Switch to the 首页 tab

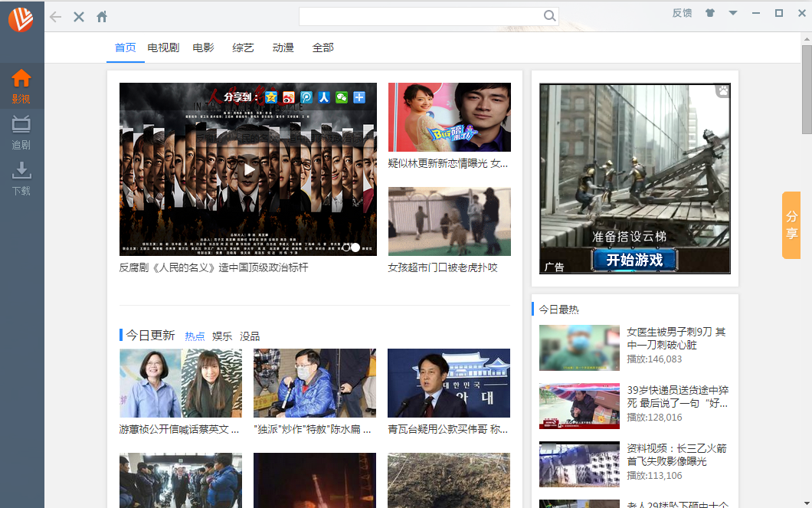pyautogui.click(x=126, y=48)
